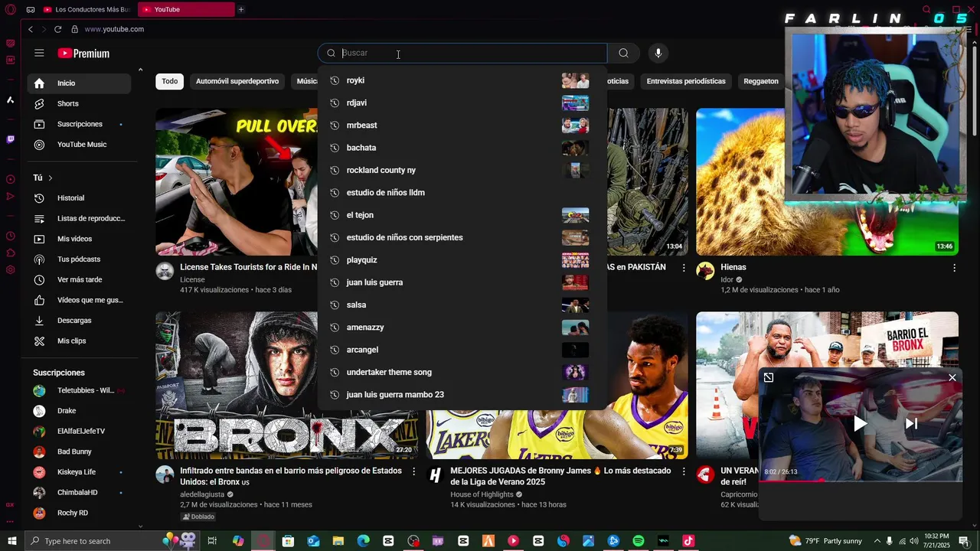Open the Windows Start menu
The image size is (980, 551).
(x=11, y=541)
